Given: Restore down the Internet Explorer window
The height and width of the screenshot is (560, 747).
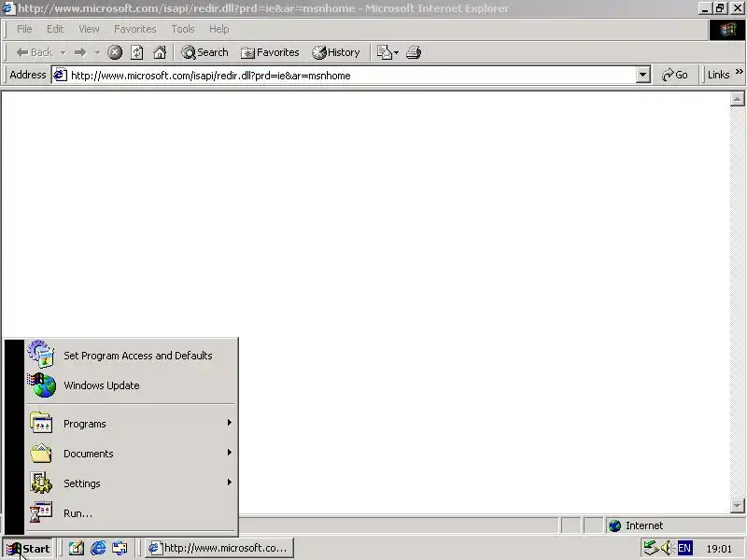Looking at the screenshot, I should (719, 8).
